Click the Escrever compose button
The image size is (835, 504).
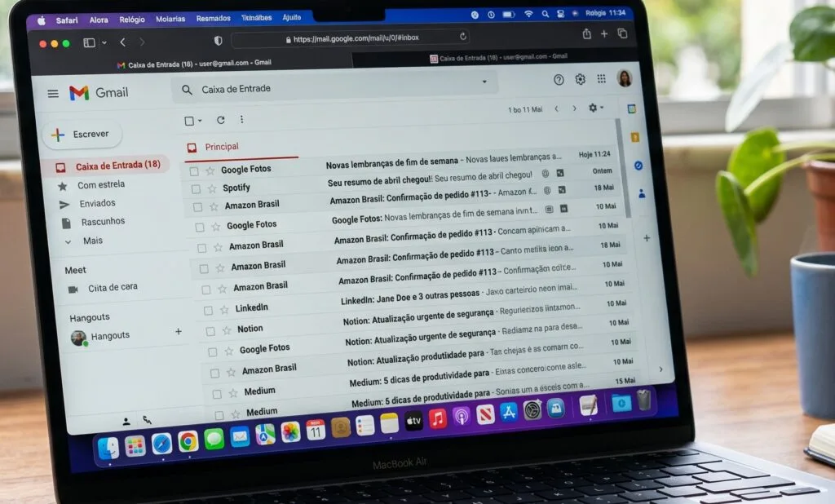82,135
